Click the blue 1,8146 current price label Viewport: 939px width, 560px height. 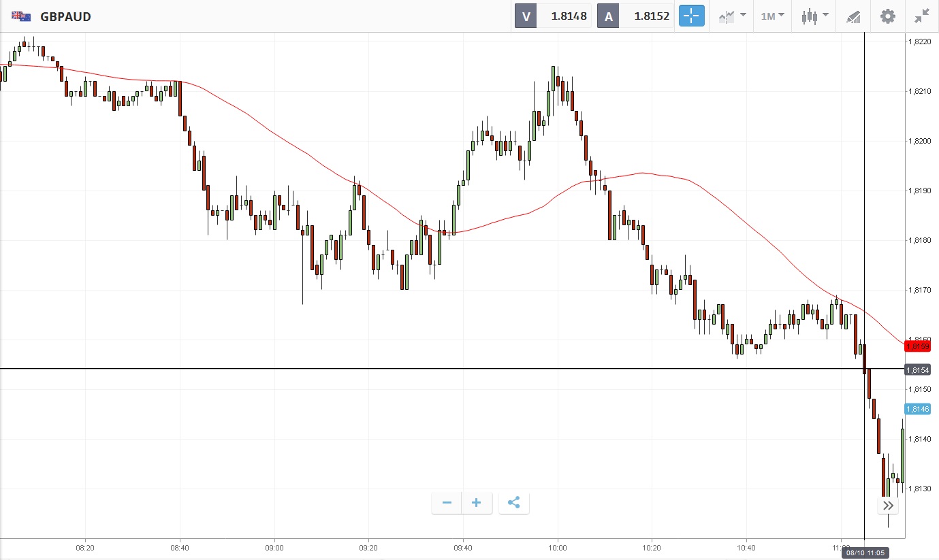tap(917, 409)
